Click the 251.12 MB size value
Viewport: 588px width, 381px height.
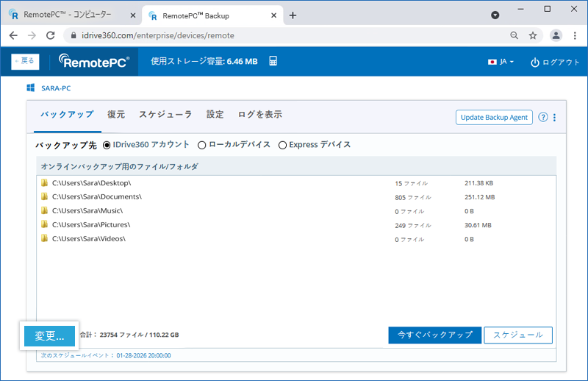(x=480, y=197)
